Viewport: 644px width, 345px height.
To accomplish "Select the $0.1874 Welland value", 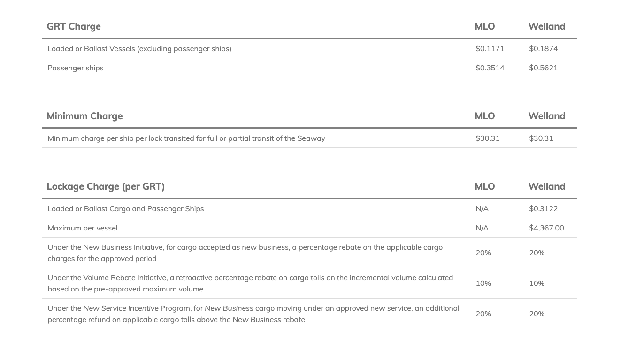I will (x=544, y=49).
